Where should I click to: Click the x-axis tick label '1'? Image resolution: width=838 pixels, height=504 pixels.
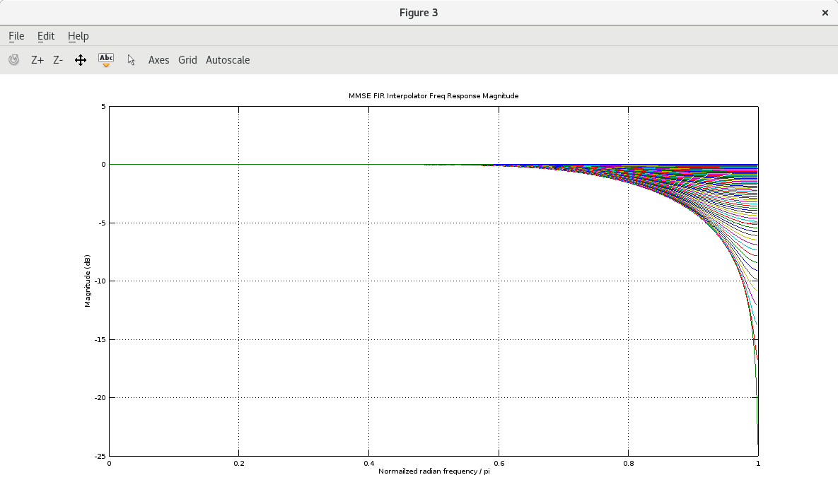click(x=758, y=464)
